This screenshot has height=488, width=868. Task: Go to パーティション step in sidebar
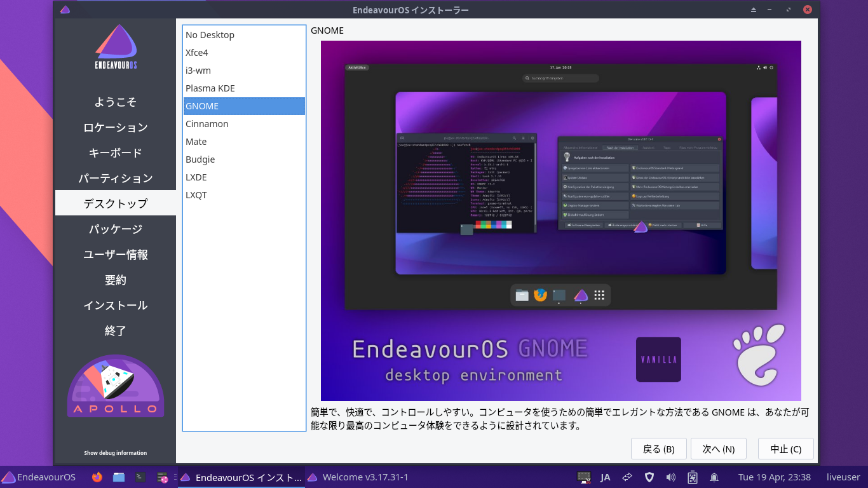[116, 178]
